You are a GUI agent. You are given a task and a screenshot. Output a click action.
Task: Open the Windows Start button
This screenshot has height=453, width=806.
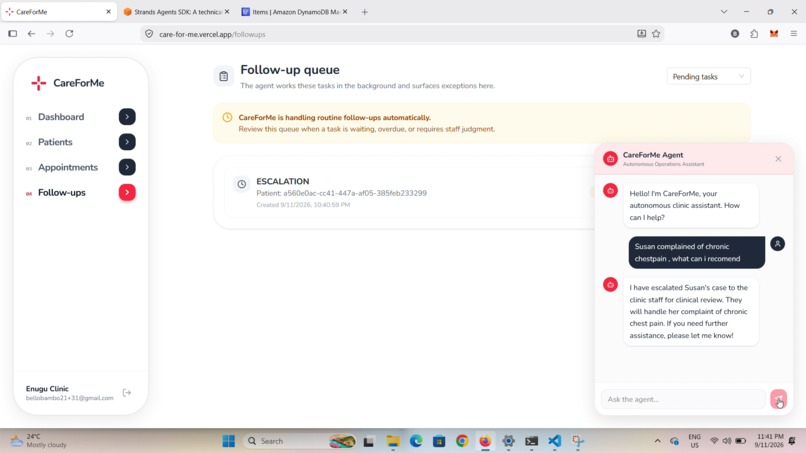click(x=229, y=441)
